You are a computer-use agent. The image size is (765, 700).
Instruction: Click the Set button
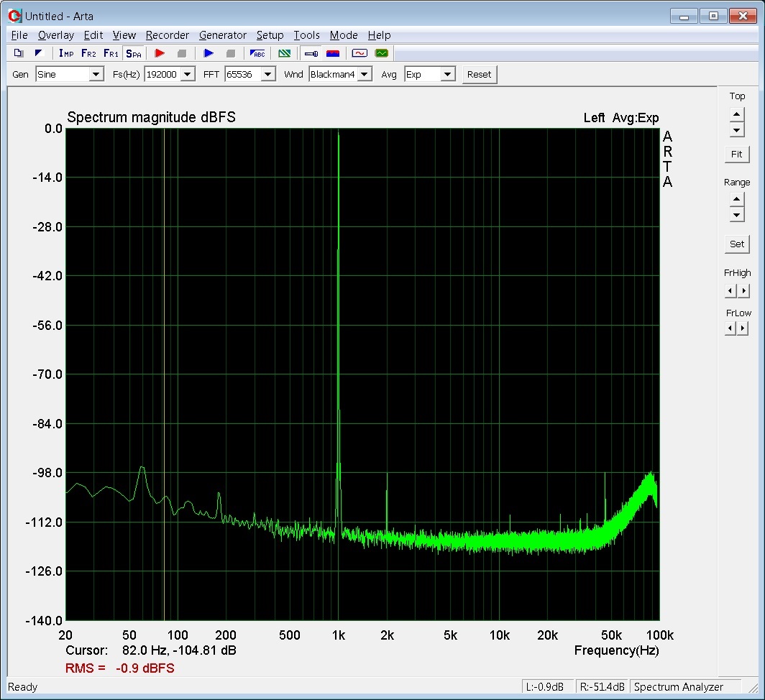[737, 244]
